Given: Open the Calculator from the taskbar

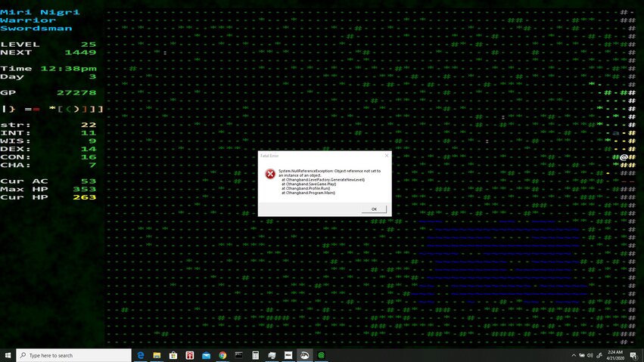Looking at the screenshot, I should pos(256,354).
